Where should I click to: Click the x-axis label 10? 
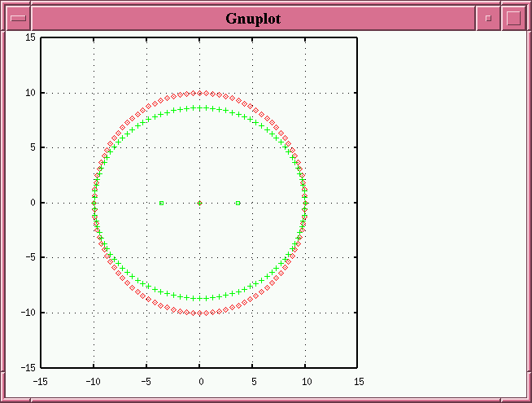306,380
